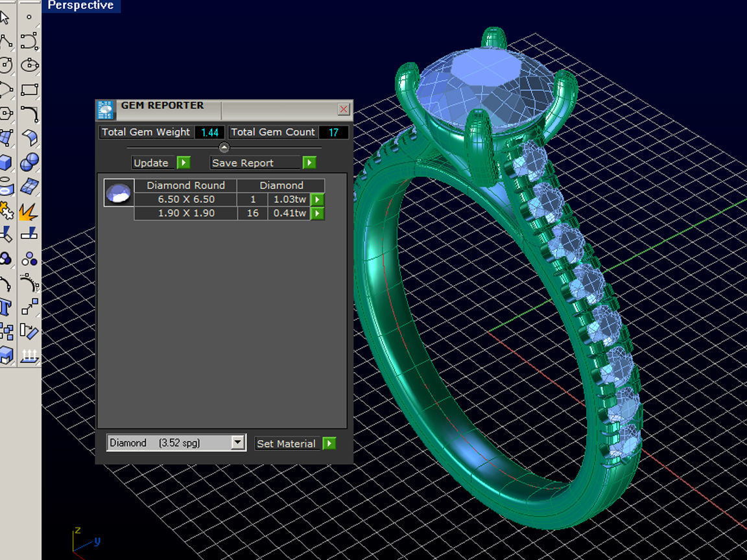The width and height of the screenshot is (747, 560).
Task: Run Update with its green arrow
Action: tap(184, 163)
